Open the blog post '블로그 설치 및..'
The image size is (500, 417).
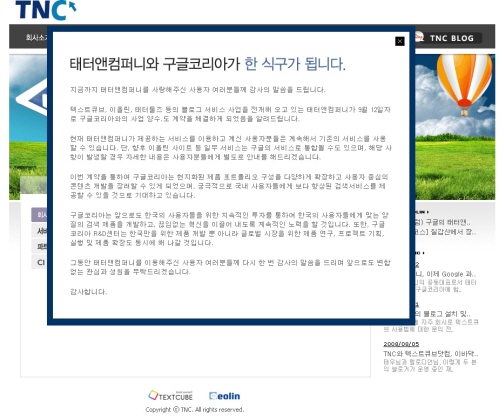(x=443, y=314)
